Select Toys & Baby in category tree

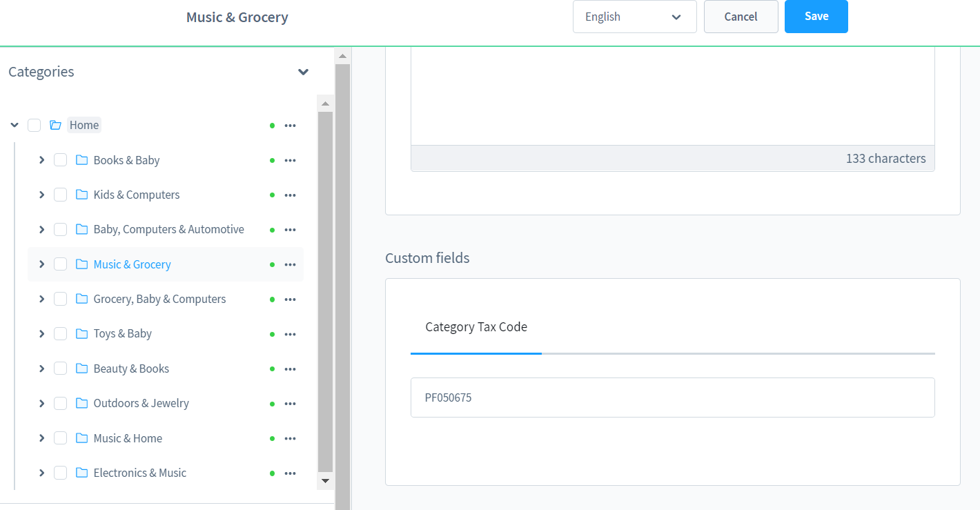click(x=122, y=333)
